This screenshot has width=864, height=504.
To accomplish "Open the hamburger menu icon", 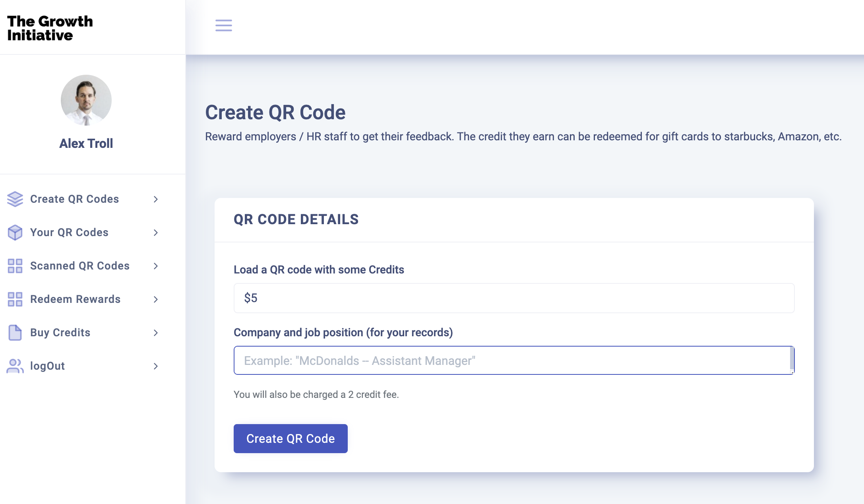I will (x=224, y=25).
